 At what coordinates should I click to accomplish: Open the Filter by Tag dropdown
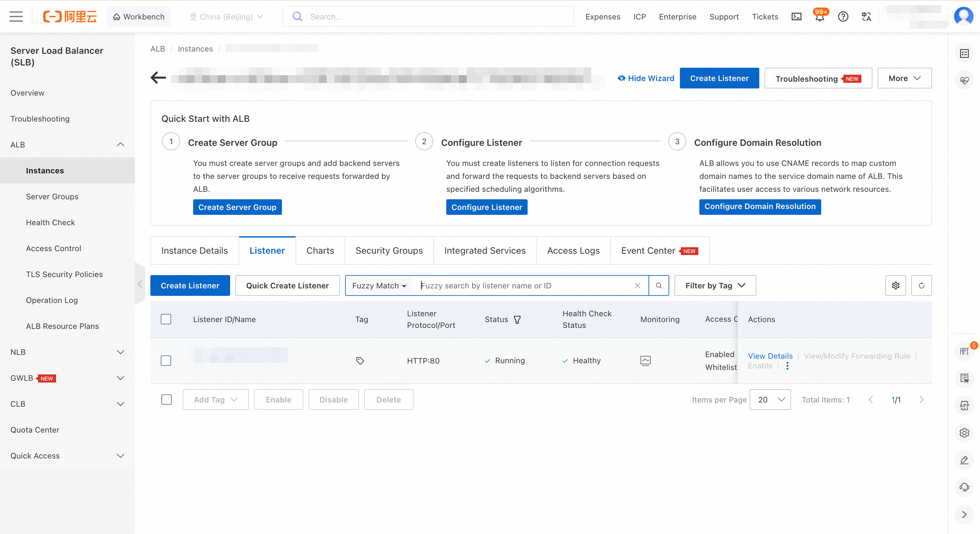(x=715, y=285)
